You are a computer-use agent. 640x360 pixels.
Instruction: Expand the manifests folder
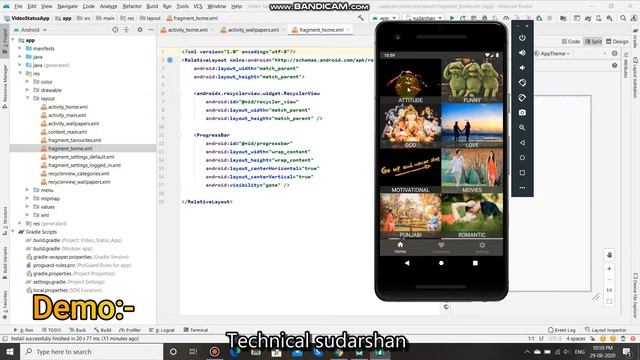click(x=20, y=48)
